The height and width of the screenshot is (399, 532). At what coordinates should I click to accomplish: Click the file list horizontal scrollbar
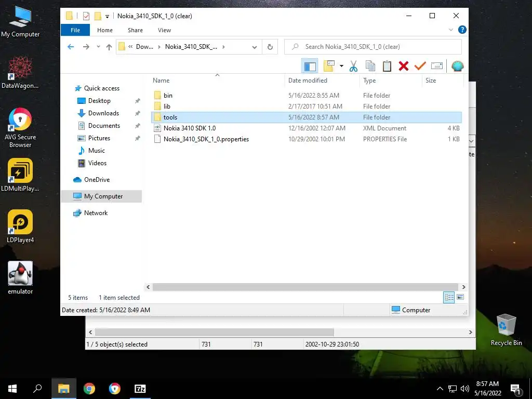(305, 287)
